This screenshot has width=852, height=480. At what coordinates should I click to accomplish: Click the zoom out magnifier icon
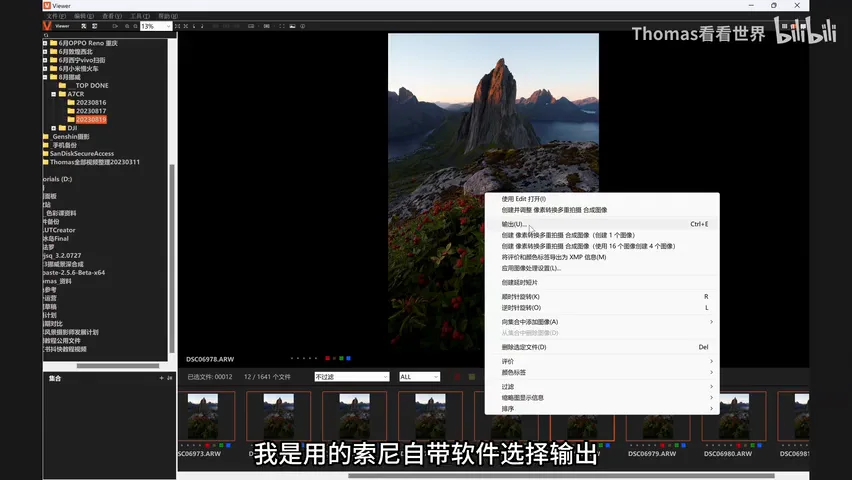[127, 26]
